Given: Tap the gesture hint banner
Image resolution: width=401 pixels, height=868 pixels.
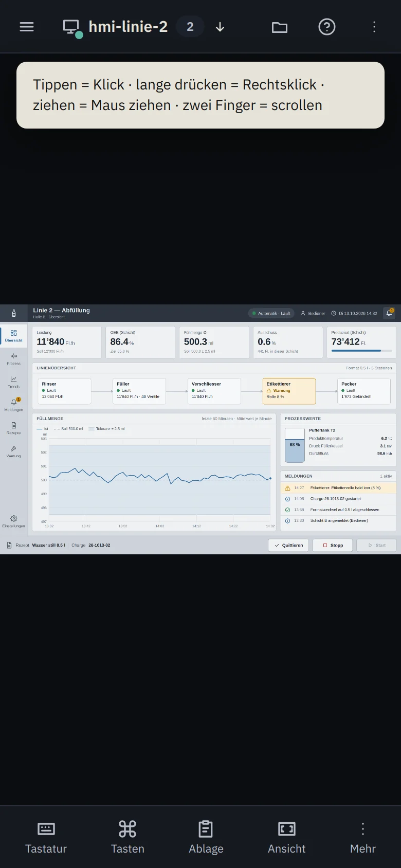Looking at the screenshot, I should tap(200, 95).
